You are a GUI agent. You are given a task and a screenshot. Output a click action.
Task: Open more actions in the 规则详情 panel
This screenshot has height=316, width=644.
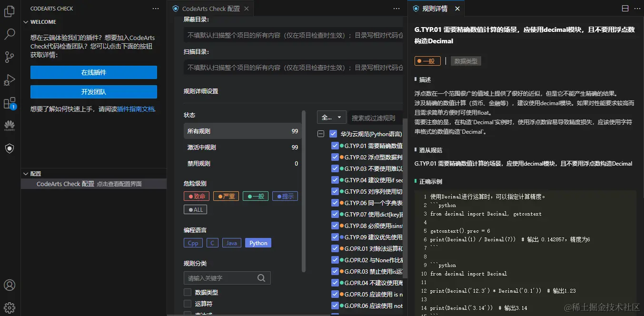(x=636, y=9)
